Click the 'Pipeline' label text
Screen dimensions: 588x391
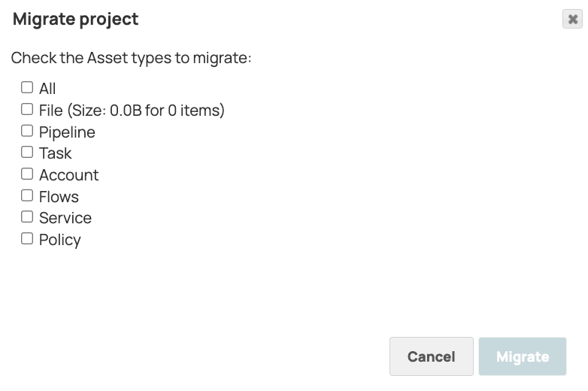tap(67, 132)
